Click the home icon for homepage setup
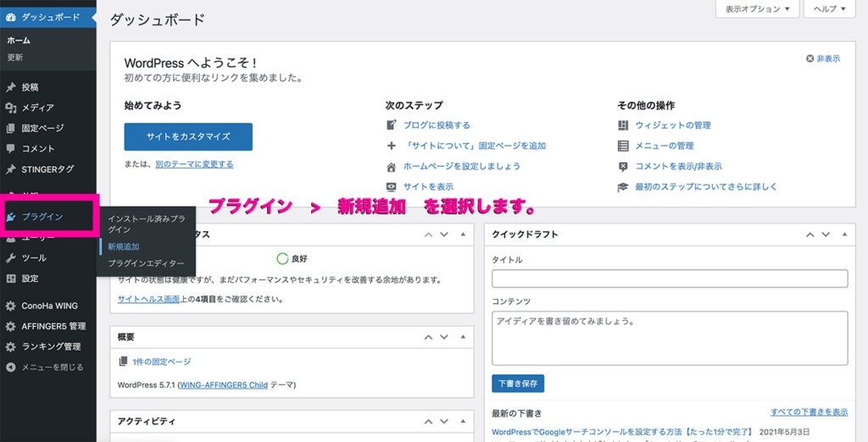The image size is (868, 442). coord(392,167)
